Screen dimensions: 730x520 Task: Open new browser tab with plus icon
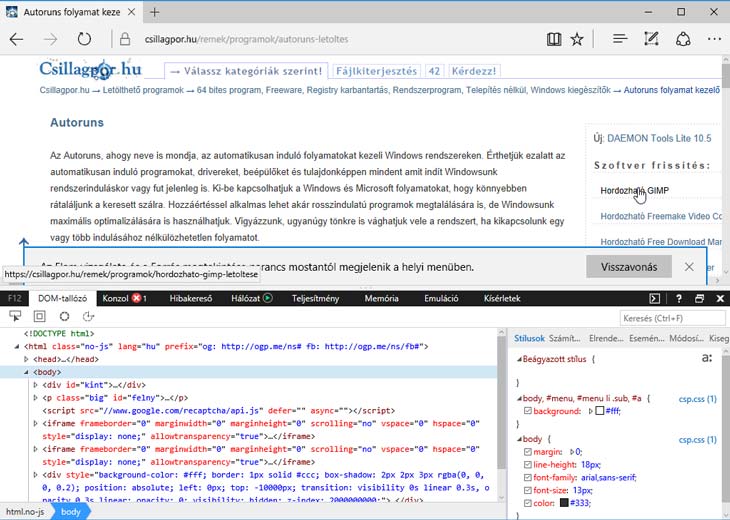(x=155, y=11)
